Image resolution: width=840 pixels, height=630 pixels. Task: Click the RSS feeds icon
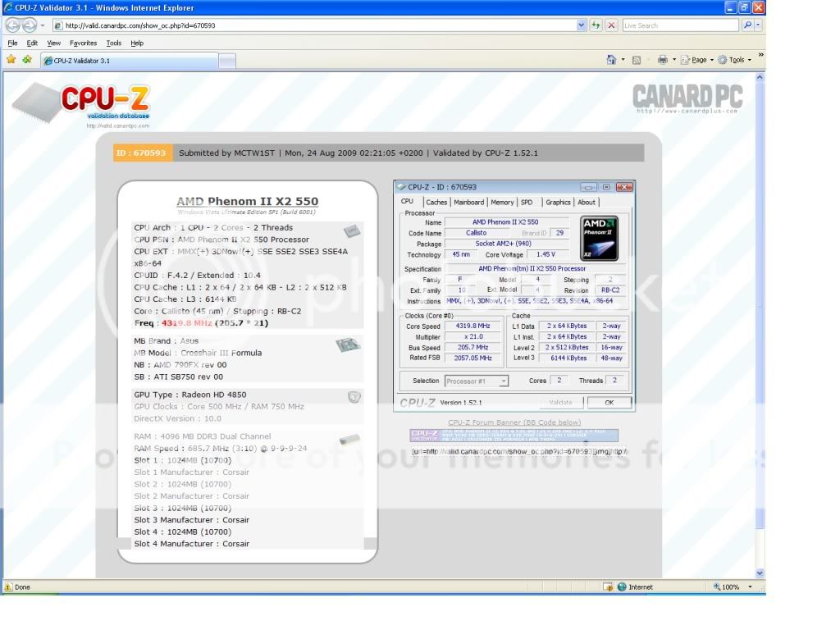[x=637, y=60]
